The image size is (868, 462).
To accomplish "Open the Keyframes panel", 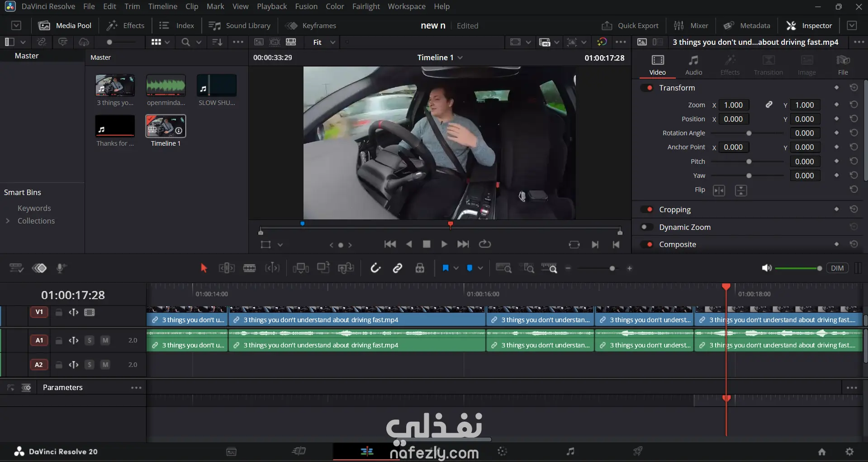I will pos(311,25).
